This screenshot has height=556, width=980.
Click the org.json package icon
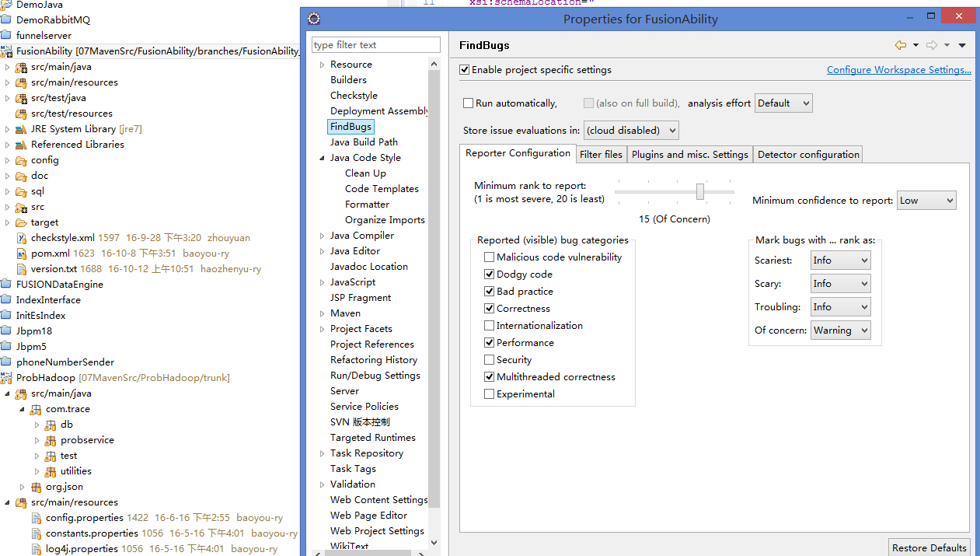tap(36, 487)
